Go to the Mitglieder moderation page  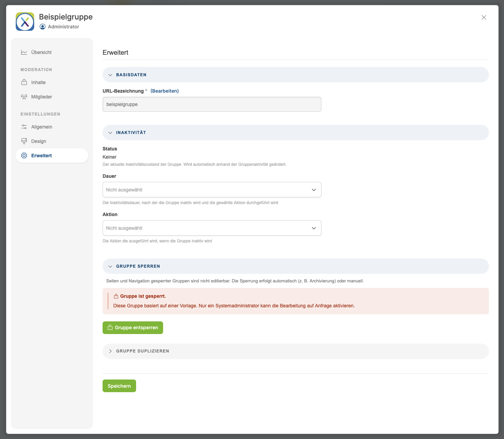point(42,97)
